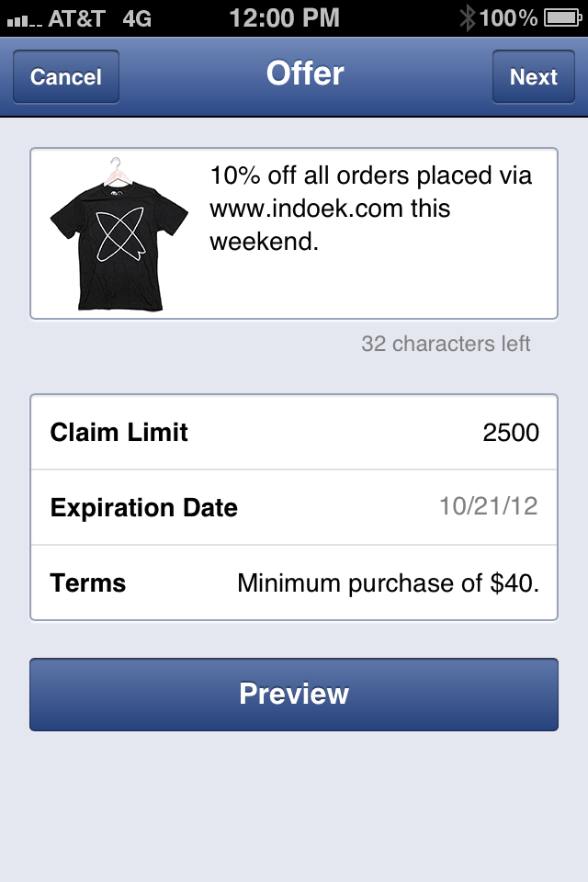The height and width of the screenshot is (882, 588).
Task: Tap the 4G network indicator
Action: [137, 18]
